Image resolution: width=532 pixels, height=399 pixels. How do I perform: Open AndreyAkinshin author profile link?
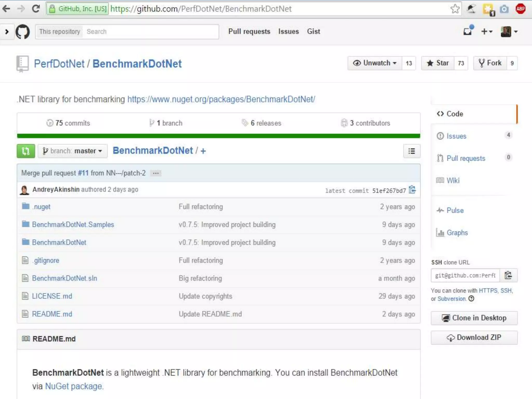(56, 189)
